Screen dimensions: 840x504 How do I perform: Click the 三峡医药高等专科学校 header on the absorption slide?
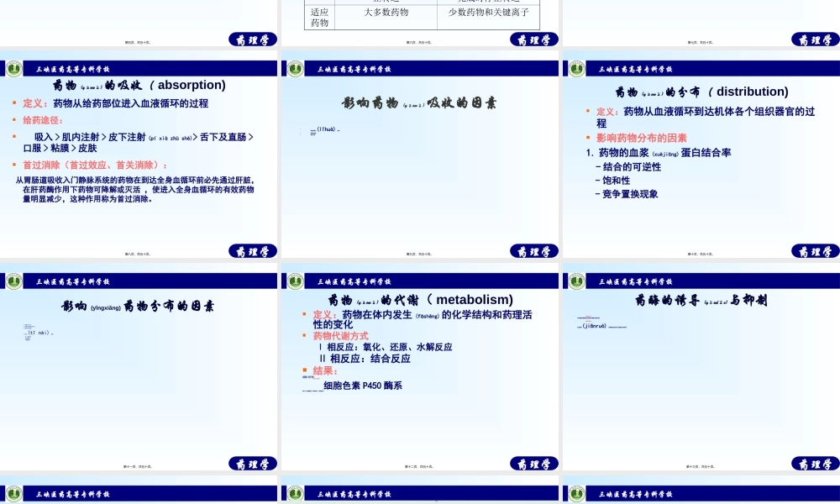click(x=73, y=69)
